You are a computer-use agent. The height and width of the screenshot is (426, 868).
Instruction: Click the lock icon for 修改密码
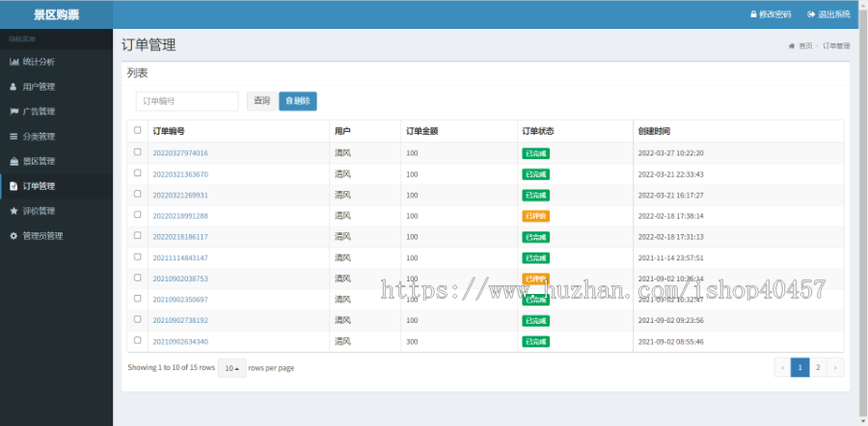click(x=753, y=14)
